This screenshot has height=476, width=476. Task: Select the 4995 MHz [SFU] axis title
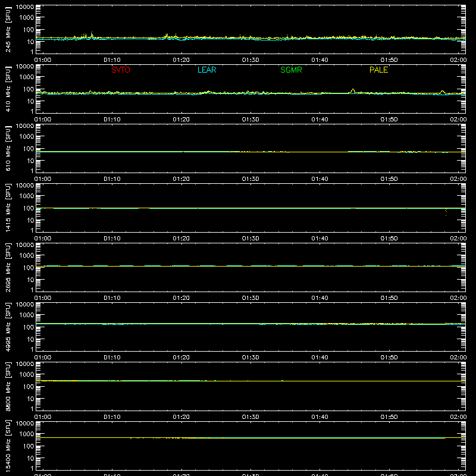coord(8,327)
